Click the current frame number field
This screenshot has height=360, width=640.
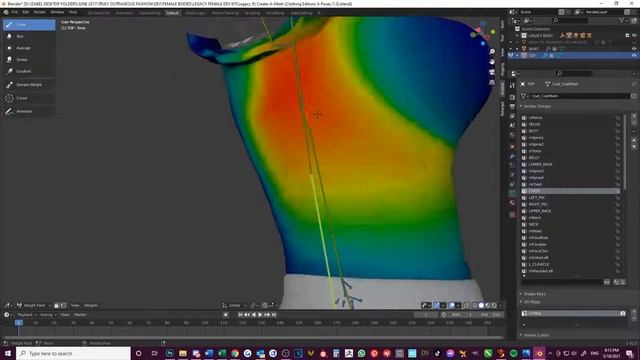point(426,315)
